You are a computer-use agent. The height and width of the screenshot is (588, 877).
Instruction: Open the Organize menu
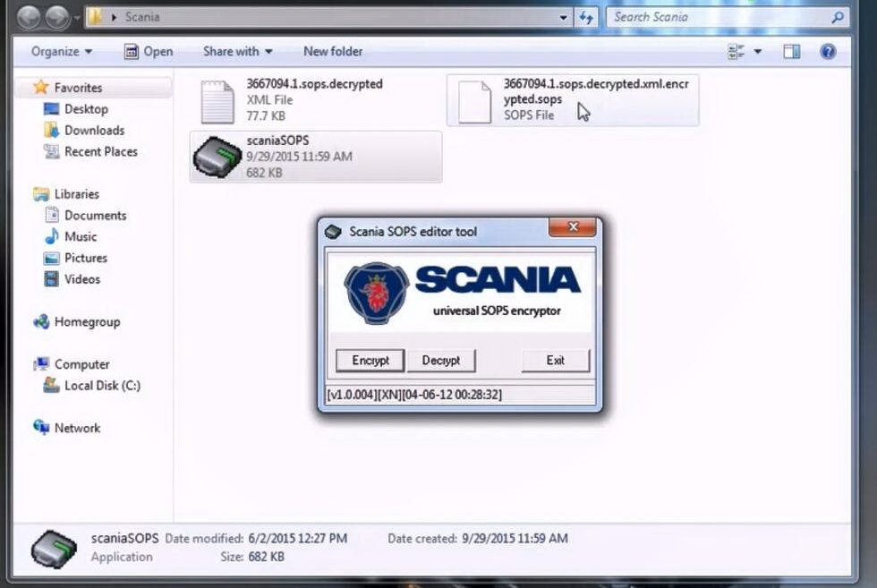click(62, 52)
